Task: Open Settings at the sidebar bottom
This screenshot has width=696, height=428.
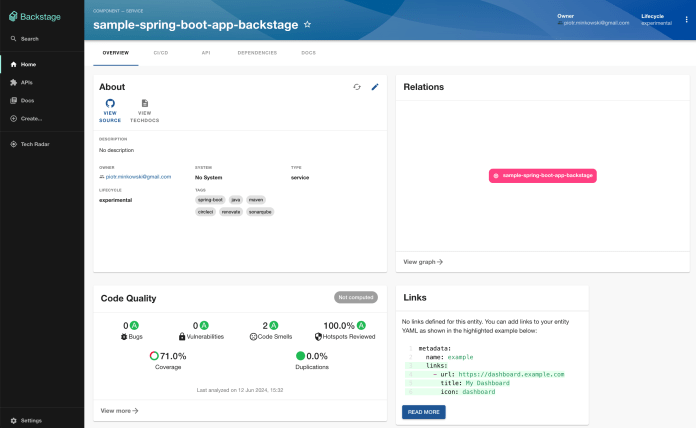Action: [x=31, y=420]
